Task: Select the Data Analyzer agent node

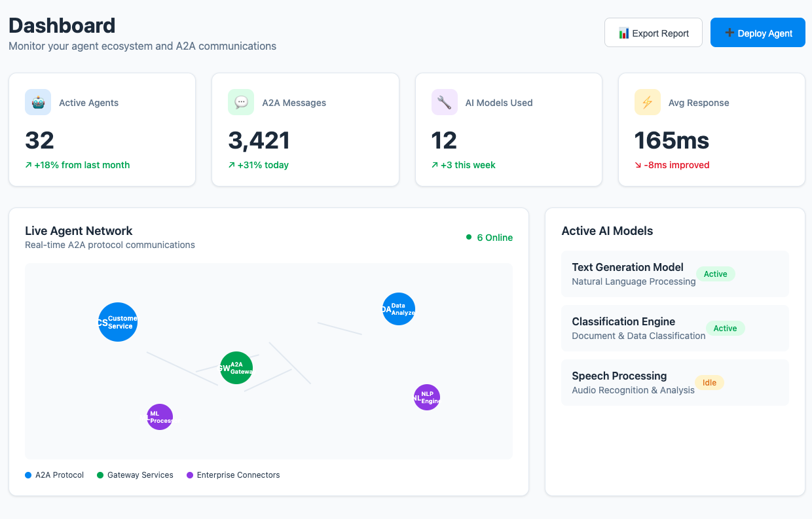Action: [x=399, y=309]
